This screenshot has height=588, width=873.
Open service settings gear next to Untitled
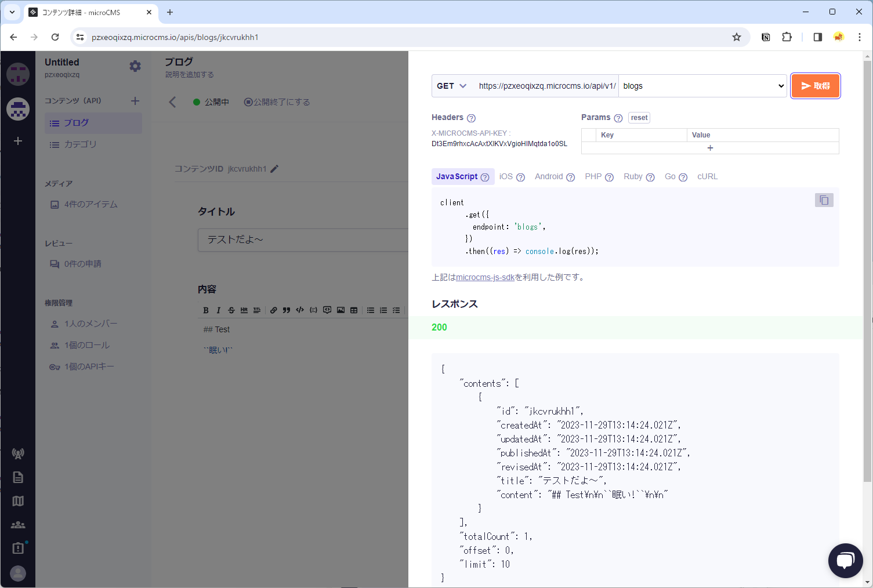click(135, 66)
